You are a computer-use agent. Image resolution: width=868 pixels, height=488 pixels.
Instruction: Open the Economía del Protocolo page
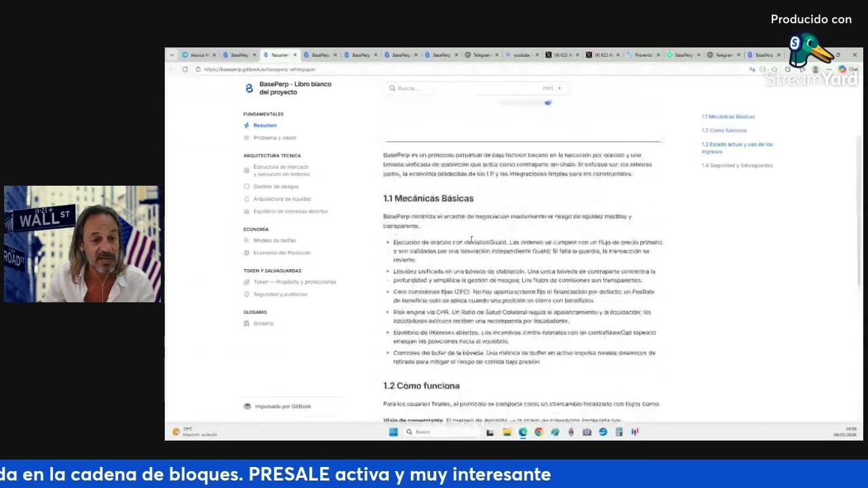(x=282, y=253)
